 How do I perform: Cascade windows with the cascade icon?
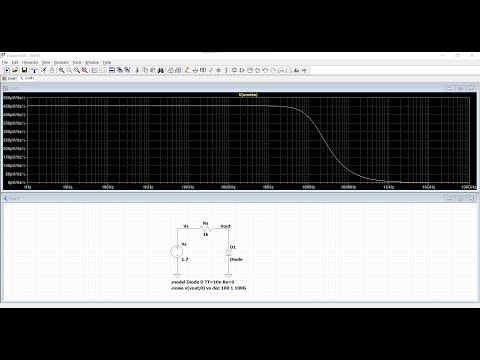tap(119, 70)
